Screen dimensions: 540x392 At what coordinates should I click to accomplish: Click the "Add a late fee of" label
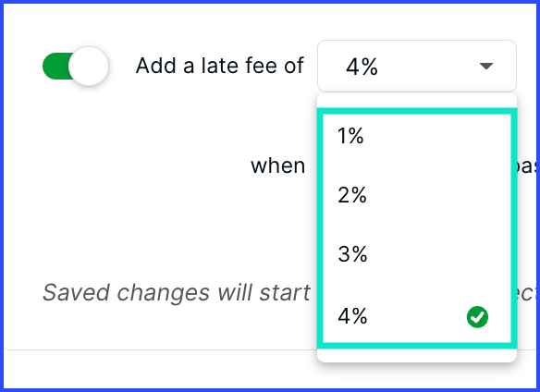(x=219, y=66)
